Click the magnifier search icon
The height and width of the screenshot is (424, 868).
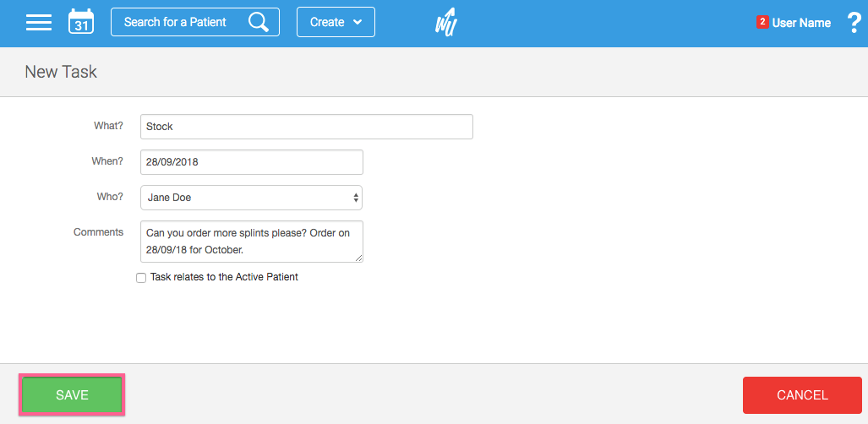coord(258,22)
